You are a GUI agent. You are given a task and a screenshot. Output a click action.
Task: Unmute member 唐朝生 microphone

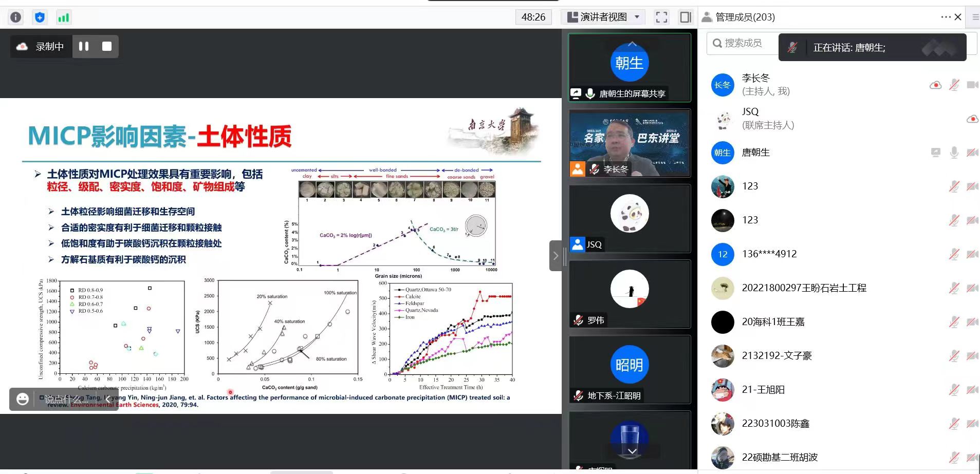(x=954, y=153)
